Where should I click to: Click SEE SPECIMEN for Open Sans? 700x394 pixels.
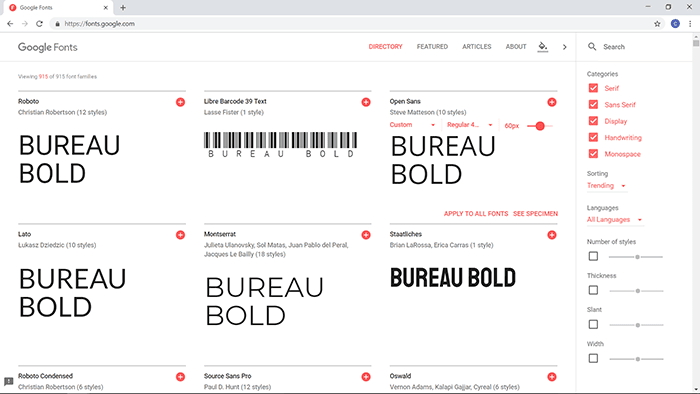(x=535, y=214)
